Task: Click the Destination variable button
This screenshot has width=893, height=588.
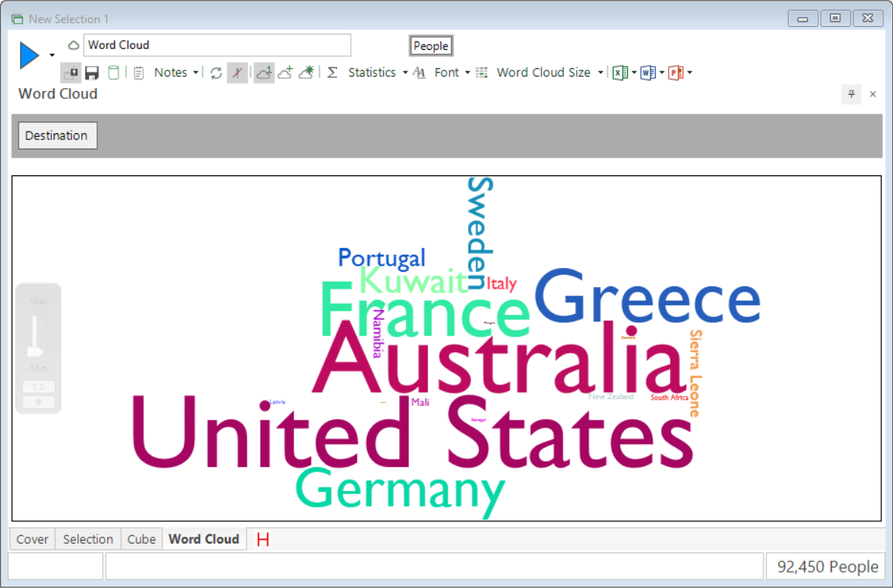Action: pos(57,136)
